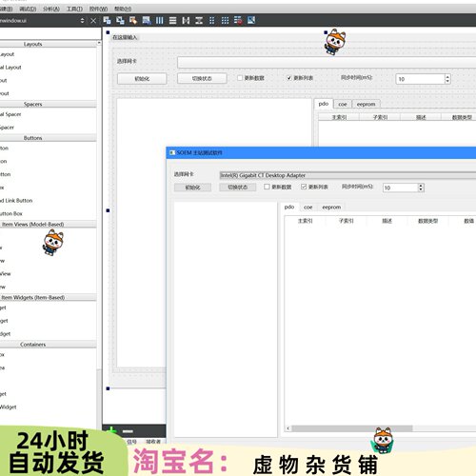The image size is (476, 476).
Task: Select 初始化 button in designer form
Action: (142, 78)
